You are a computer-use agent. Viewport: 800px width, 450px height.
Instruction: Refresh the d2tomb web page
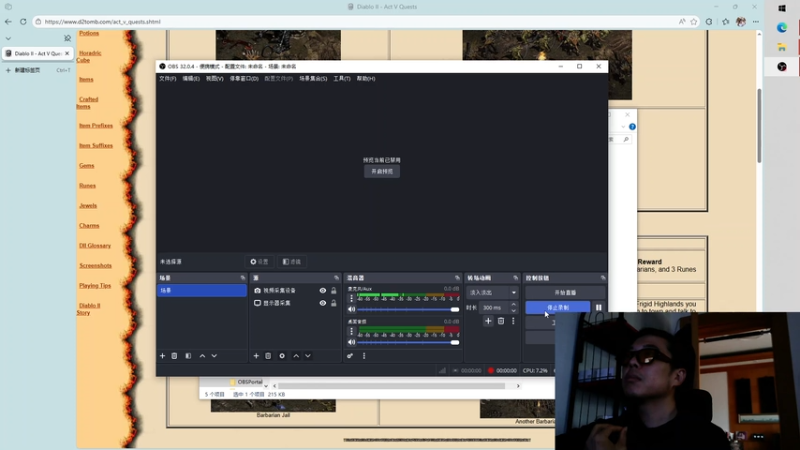pyautogui.click(x=23, y=21)
